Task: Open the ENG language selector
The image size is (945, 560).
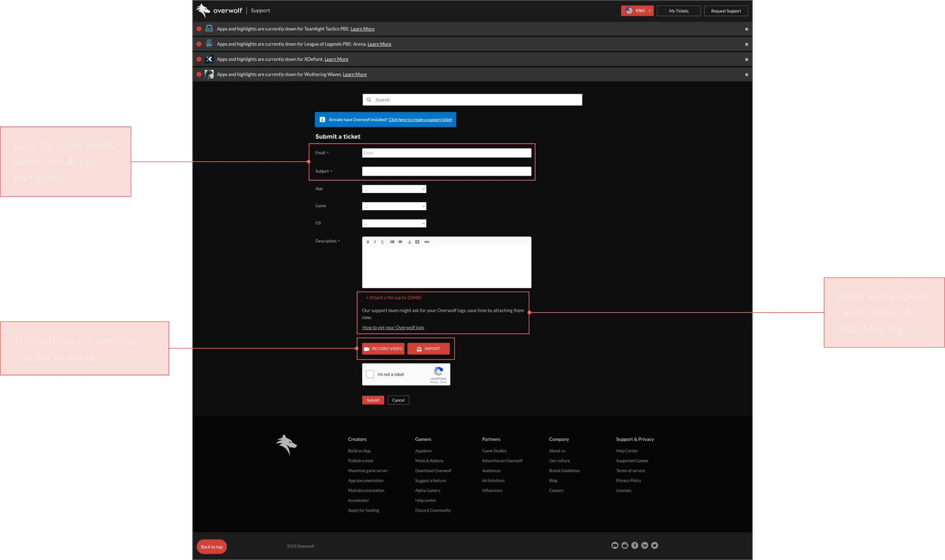Action: click(x=637, y=11)
